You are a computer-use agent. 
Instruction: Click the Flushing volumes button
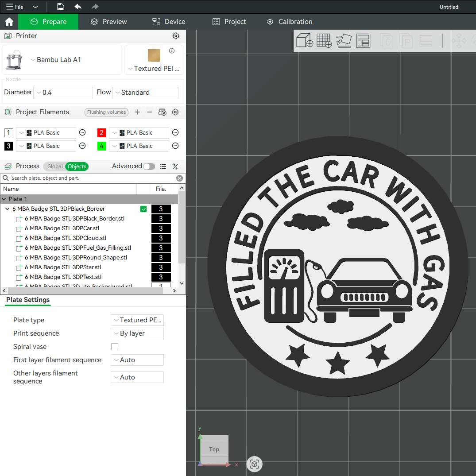tap(106, 112)
